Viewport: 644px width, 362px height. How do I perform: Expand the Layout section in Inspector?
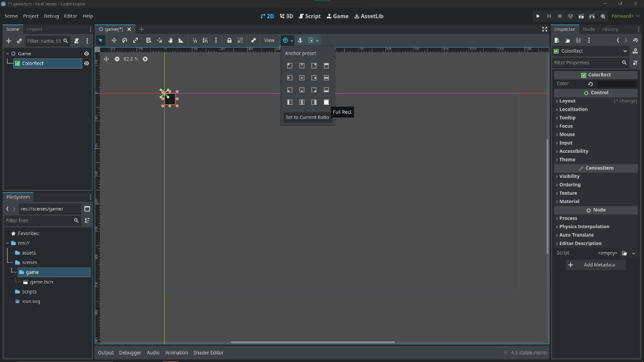tap(567, 101)
